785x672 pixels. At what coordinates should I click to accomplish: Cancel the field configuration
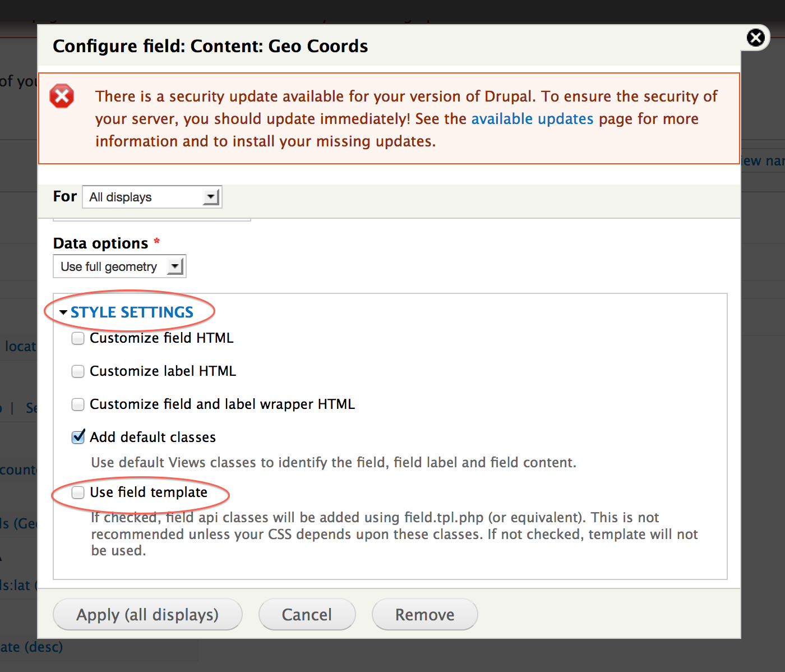[x=307, y=615]
